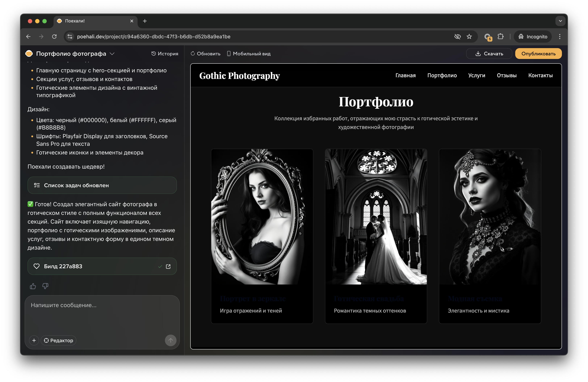Click the thumbs up feedback icon
The width and height of the screenshot is (588, 382).
(33, 286)
